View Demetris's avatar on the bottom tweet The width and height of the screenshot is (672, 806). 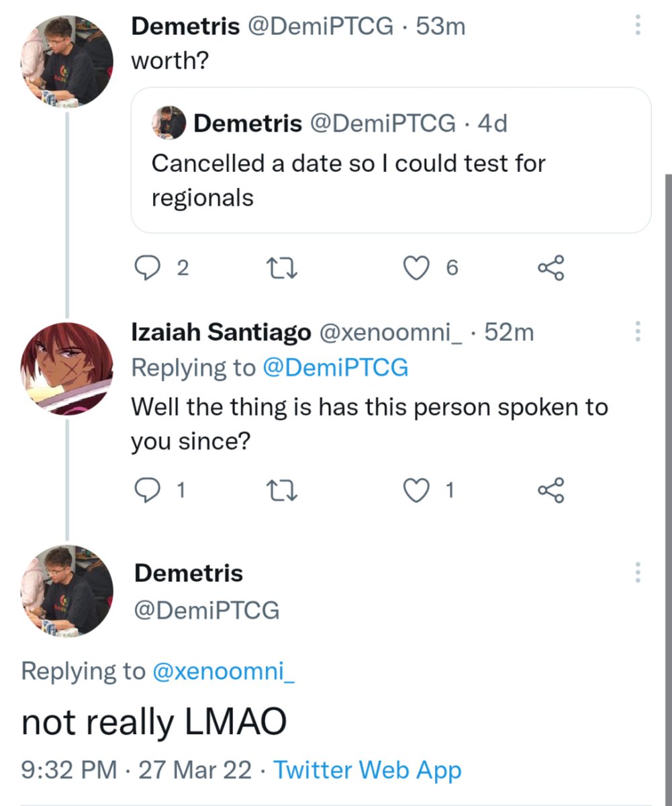(67, 591)
